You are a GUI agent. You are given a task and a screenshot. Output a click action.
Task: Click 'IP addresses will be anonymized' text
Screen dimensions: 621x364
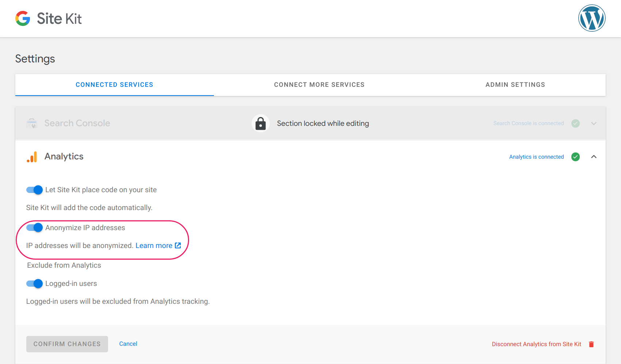coord(80,245)
